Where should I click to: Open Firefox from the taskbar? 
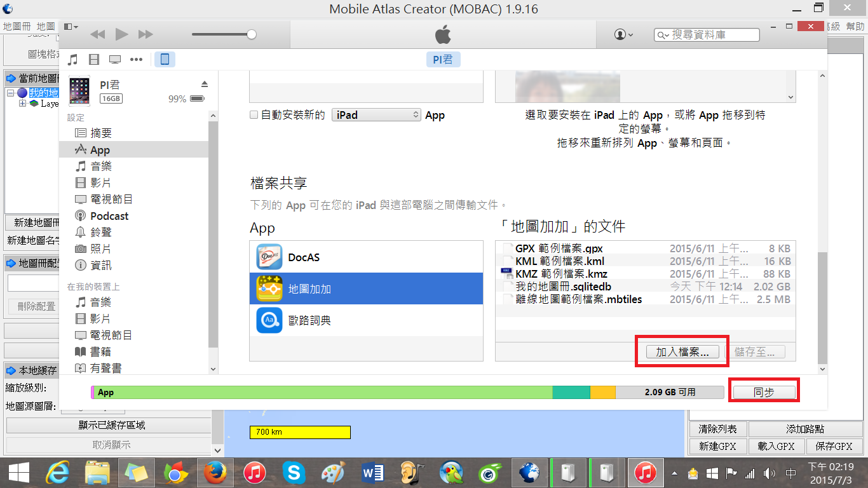pos(215,473)
